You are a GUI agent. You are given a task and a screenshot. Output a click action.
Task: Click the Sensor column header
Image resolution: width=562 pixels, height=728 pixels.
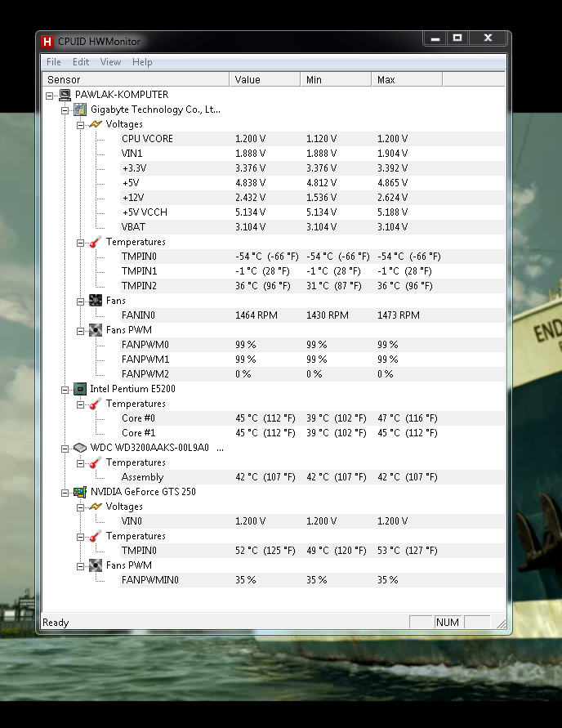[x=136, y=80]
